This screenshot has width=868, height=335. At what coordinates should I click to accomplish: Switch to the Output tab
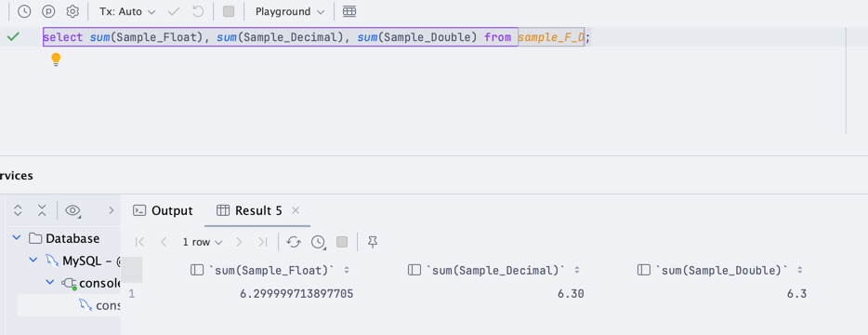(x=164, y=210)
